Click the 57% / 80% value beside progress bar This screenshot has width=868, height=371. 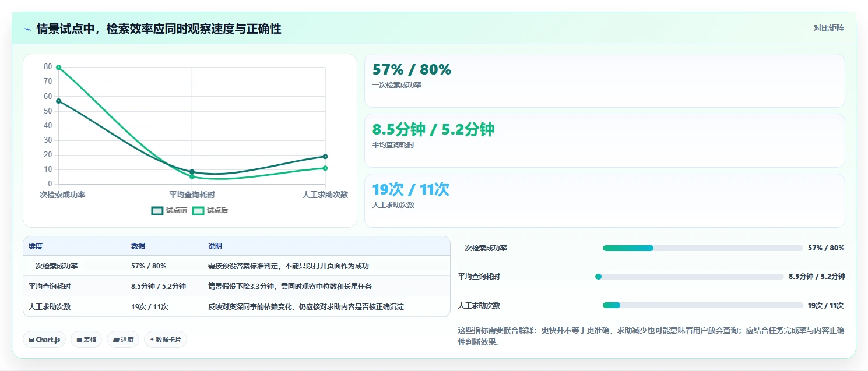826,248
